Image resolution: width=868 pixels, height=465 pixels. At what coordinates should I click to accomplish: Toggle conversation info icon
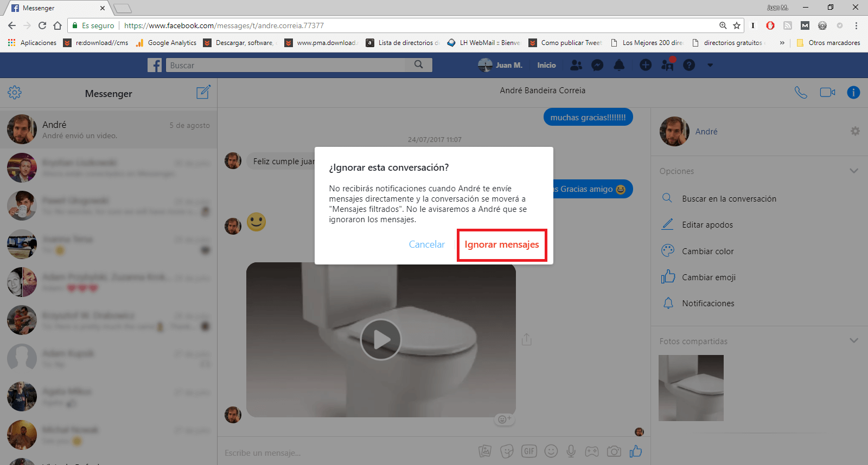point(853,92)
